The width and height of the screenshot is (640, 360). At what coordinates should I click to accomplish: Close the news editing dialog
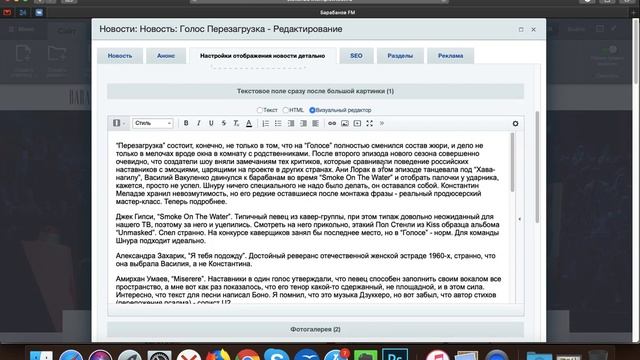[x=533, y=29]
